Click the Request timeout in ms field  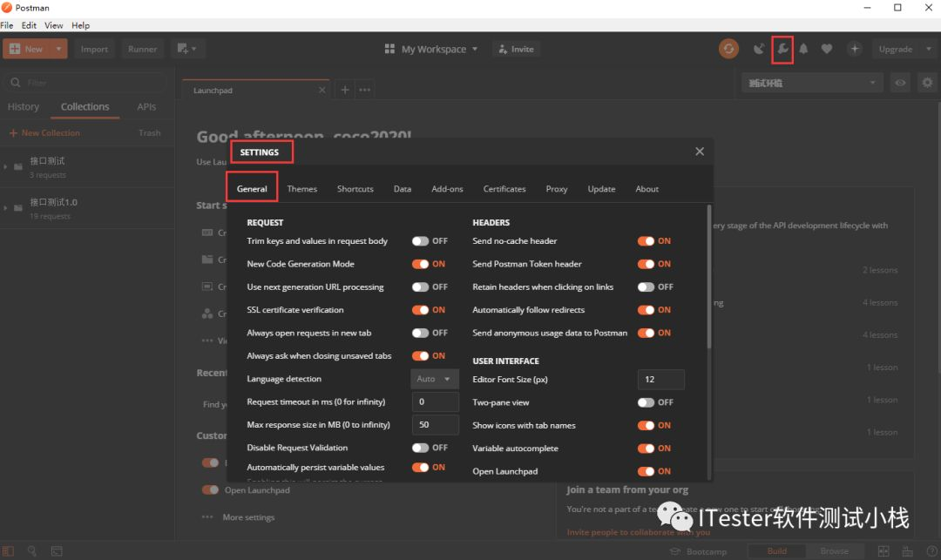point(435,401)
